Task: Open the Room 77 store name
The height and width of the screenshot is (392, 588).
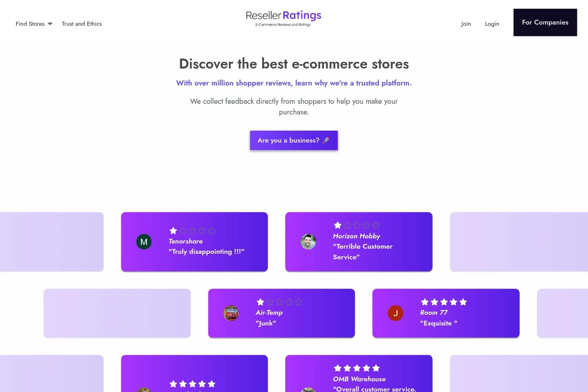Action: click(434, 312)
